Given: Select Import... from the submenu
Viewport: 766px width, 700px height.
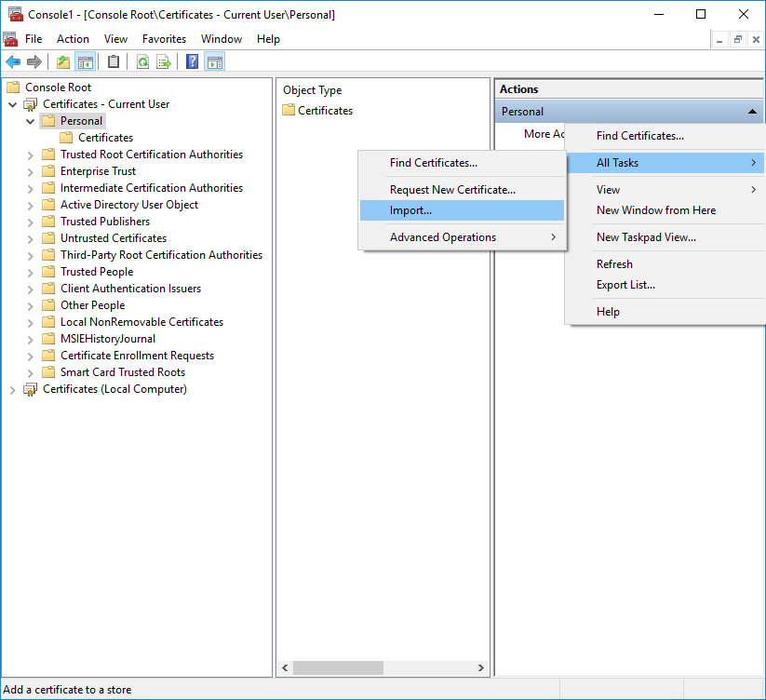Looking at the screenshot, I should [x=410, y=210].
